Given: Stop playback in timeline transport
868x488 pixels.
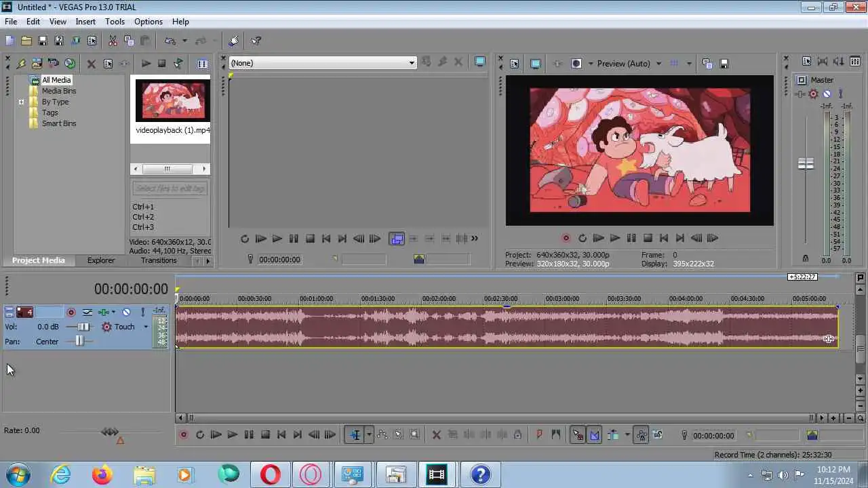Looking at the screenshot, I should 265,435.
